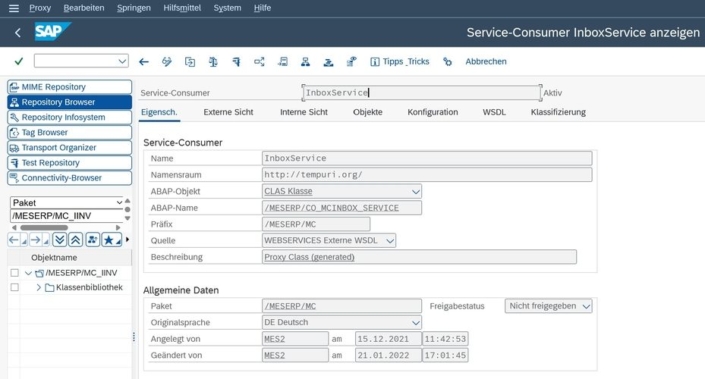This screenshot has height=379, width=705.
Task: Click the Objektname column header
Action: click(x=54, y=258)
